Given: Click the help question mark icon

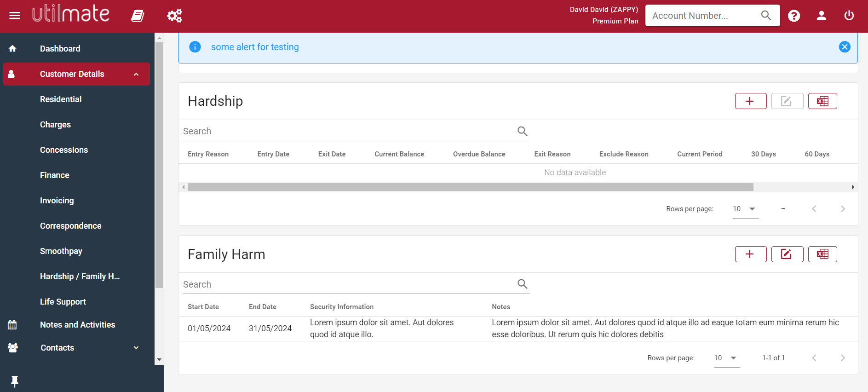Looking at the screenshot, I should (x=793, y=16).
